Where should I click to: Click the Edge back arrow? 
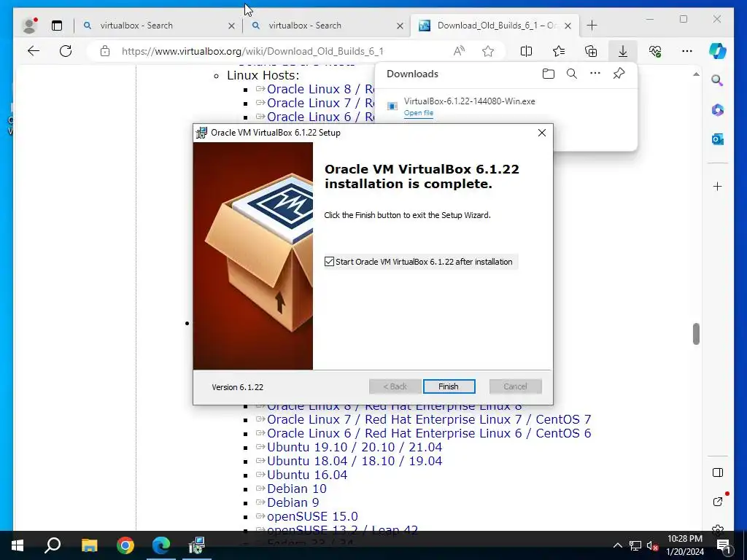(34, 51)
